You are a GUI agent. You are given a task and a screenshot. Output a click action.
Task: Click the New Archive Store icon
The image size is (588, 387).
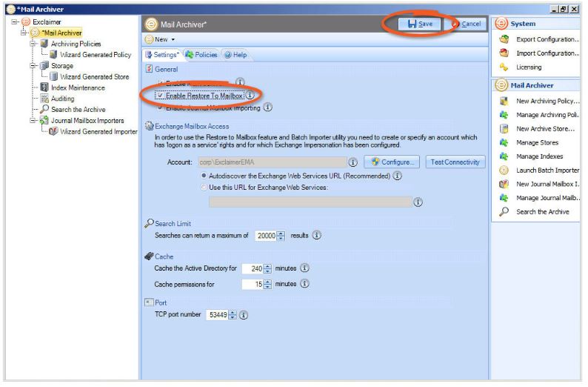(x=504, y=129)
